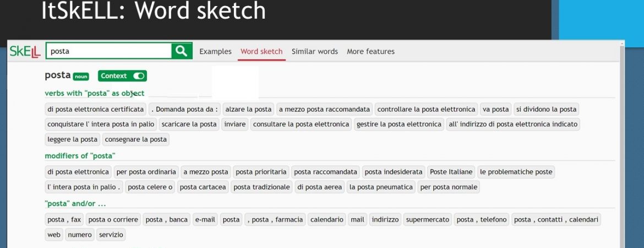Open the More features menu
This screenshot has height=248, width=644.
(370, 51)
